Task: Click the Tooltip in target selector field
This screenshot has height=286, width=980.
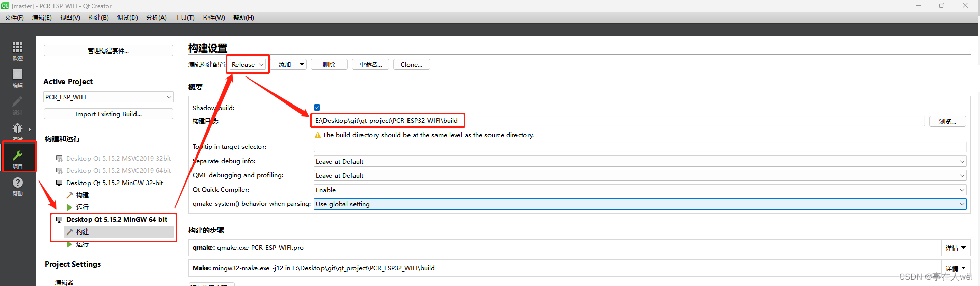Action: (640, 147)
